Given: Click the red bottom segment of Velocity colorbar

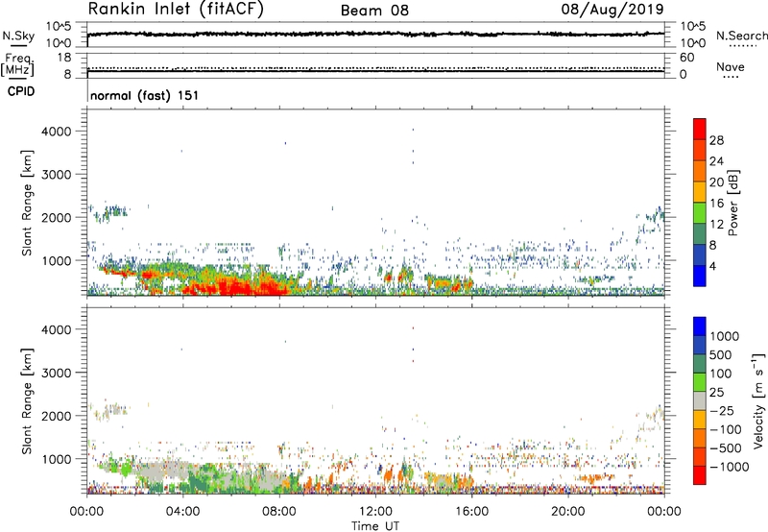Looking at the screenshot, I should pyautogui.click(x=700, y=475).
